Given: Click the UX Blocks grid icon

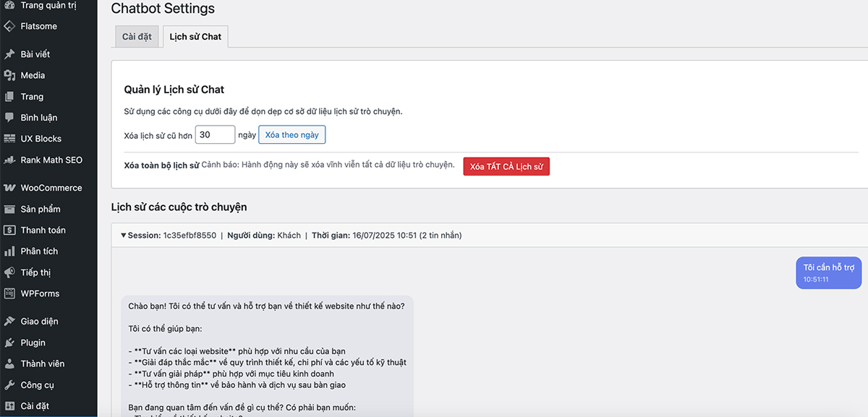Looking at the screenshot, I should pos(9,139).
